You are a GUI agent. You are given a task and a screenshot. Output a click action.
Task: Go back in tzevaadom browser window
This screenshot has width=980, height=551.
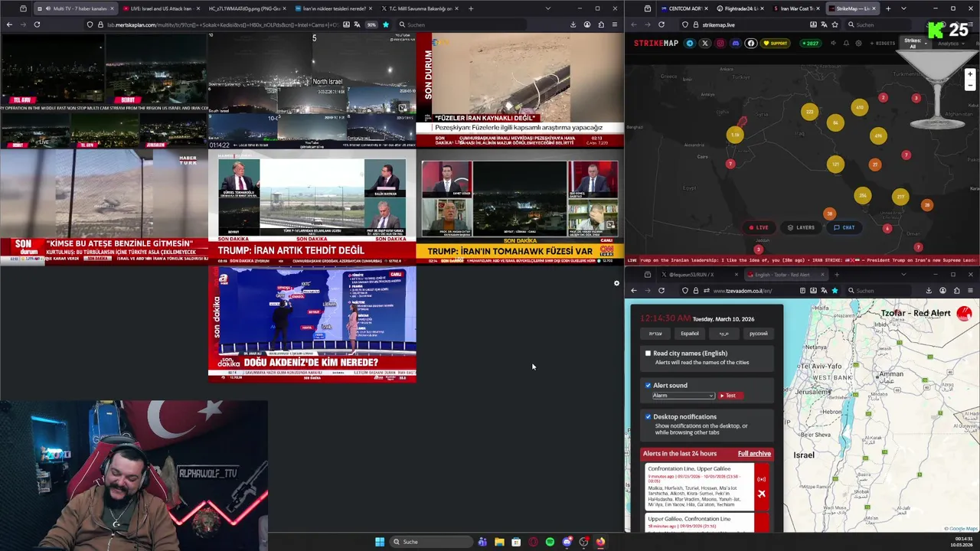(x=633, y=291)
